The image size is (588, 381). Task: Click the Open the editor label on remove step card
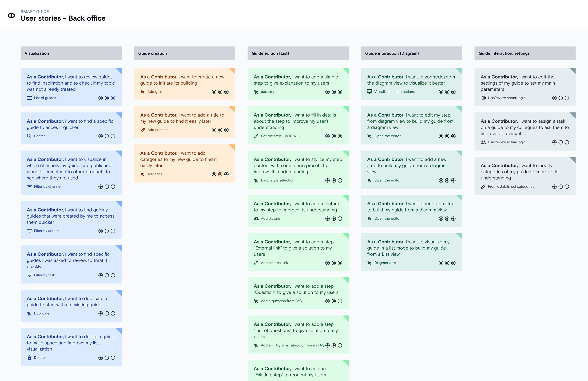pyautogui.click(x=387, y=219)
